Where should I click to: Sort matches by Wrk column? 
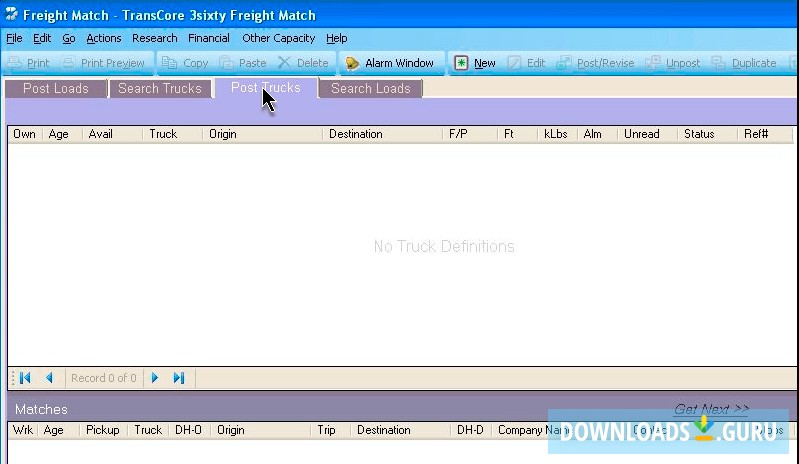pos(22,430)
